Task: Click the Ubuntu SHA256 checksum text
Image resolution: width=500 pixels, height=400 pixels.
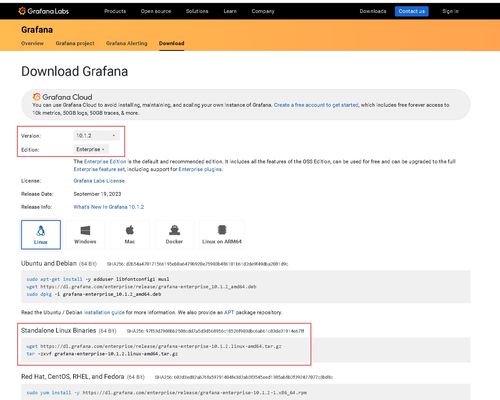Action: click(x=197, y=264)
